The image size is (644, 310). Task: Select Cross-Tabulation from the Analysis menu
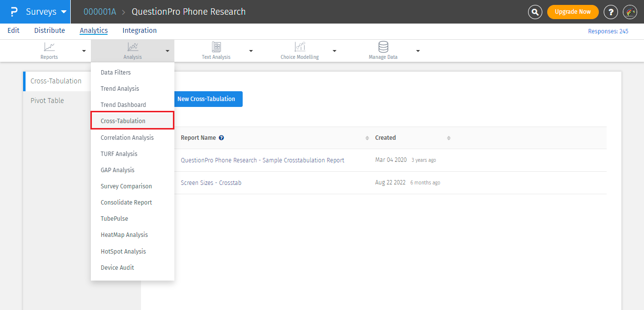pyautogui.click(x=123, y=121)
